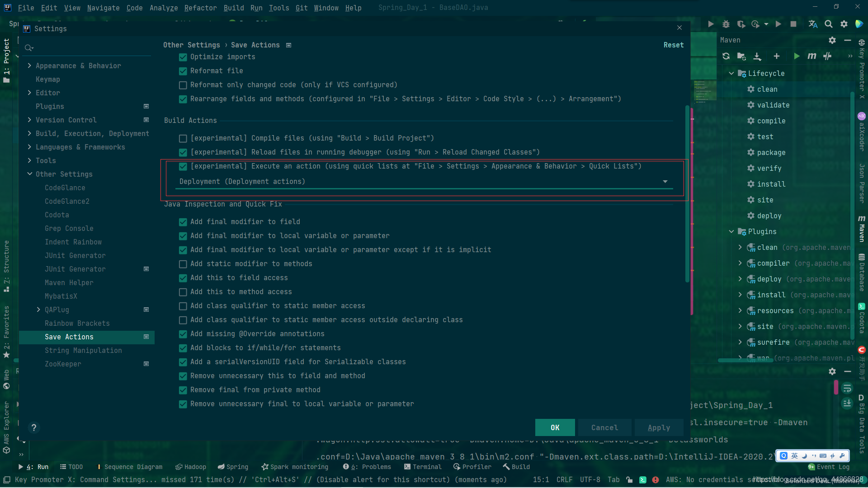Image resolution: width=868 pixels, height=488 pixels.
Task: Click the Maven refresh/reload icon
Action: [725, 56]
